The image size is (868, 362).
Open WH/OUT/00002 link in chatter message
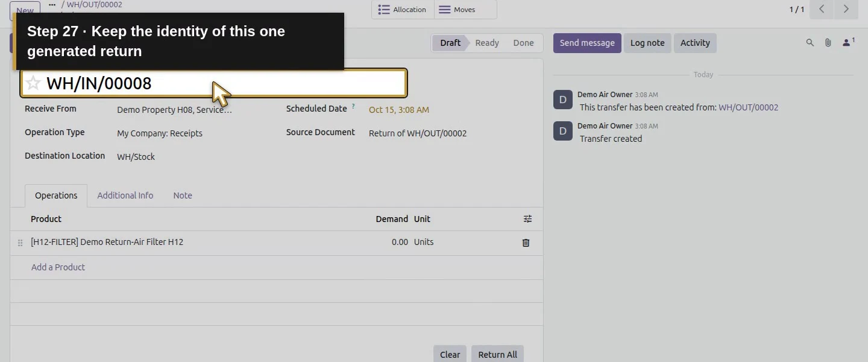[748, 107]
